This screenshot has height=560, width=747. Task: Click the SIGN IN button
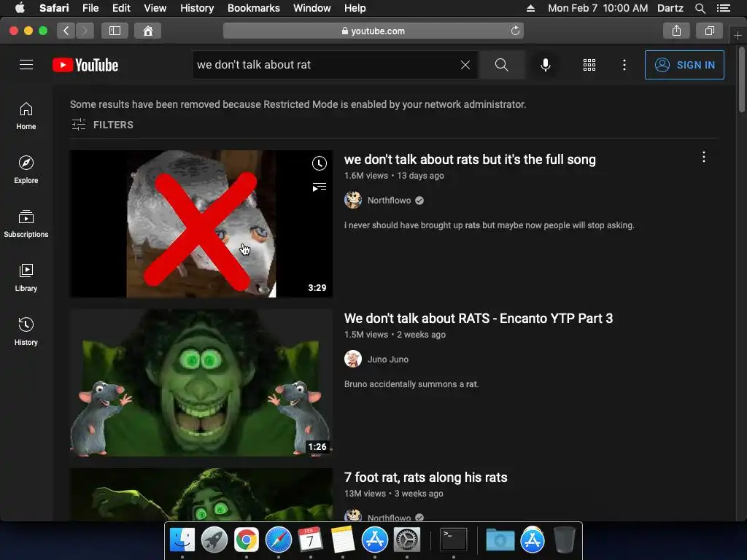tap(684, 65)
